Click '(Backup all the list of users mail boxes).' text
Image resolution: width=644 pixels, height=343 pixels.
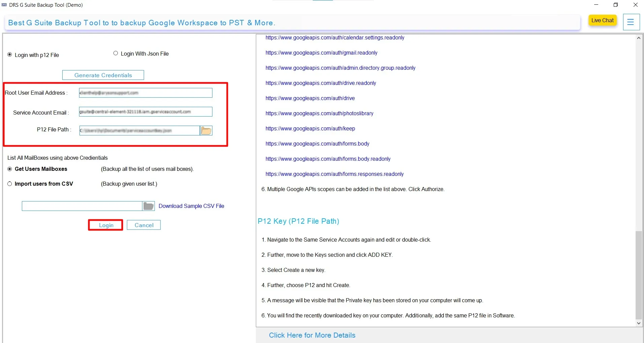tap(147, 169)
